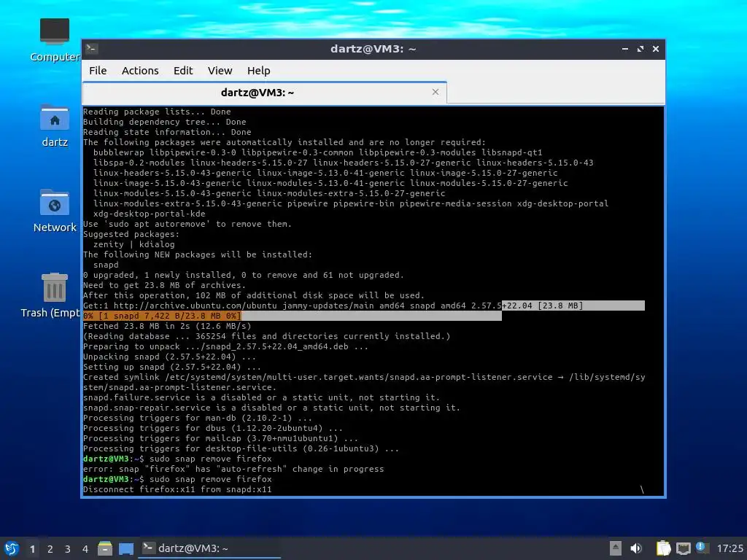Open the network connection tray icon
This screenshot has width=747, height=560.
point(683,548)
